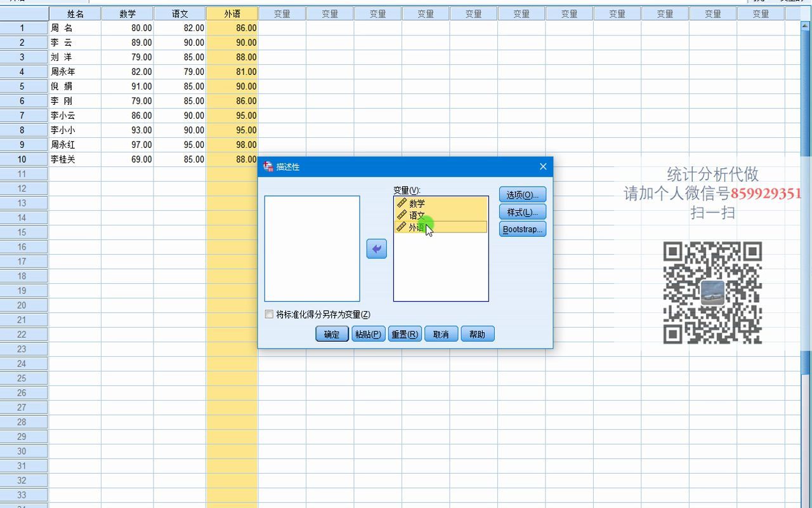Click the blue arrow move-variable button

377,249
